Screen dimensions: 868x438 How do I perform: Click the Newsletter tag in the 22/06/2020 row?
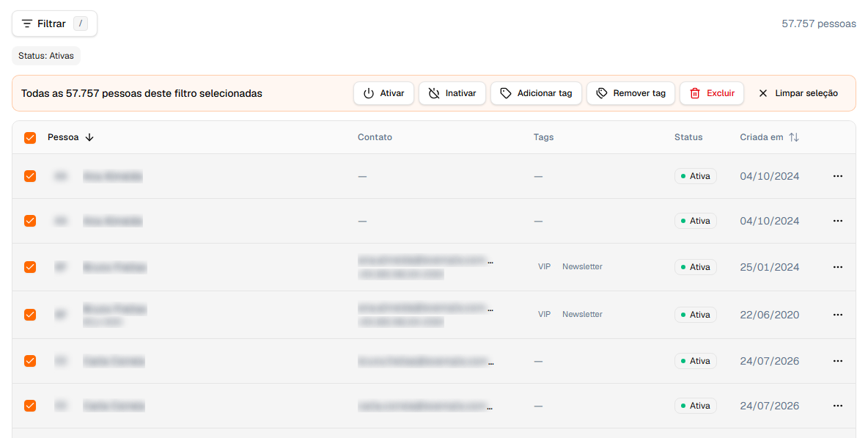point(582,315)
